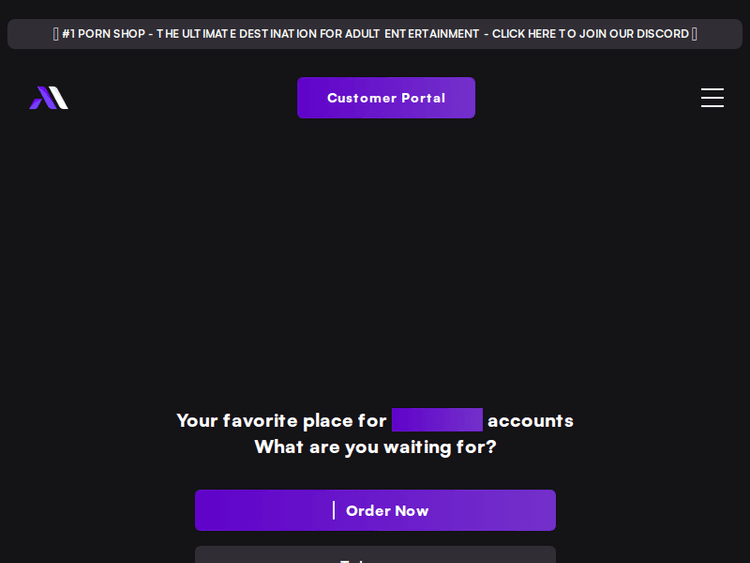The image size is (750, 563).
Task: Click the purple highlighted block in the headline
Action: tap(437, 420)
